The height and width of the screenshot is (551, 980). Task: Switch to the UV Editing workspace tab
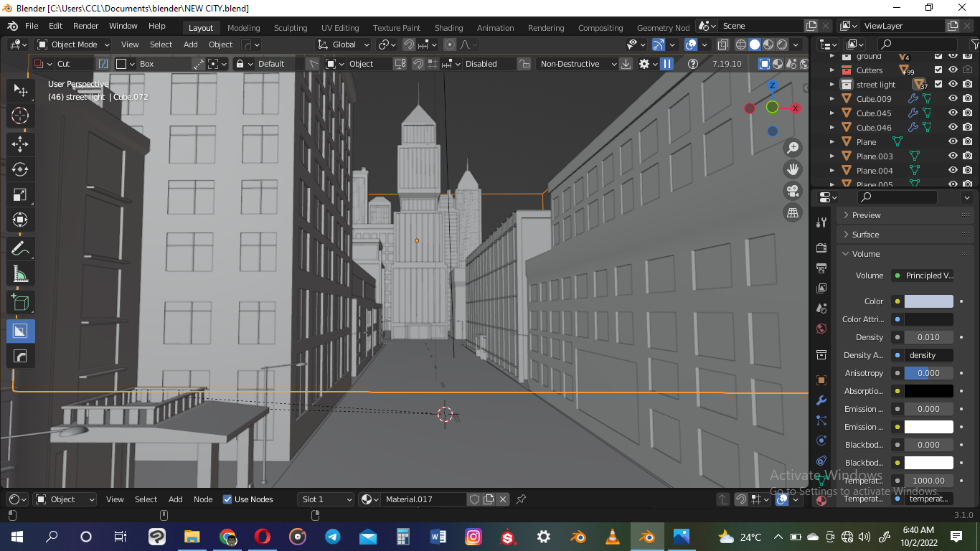[340, 28]
